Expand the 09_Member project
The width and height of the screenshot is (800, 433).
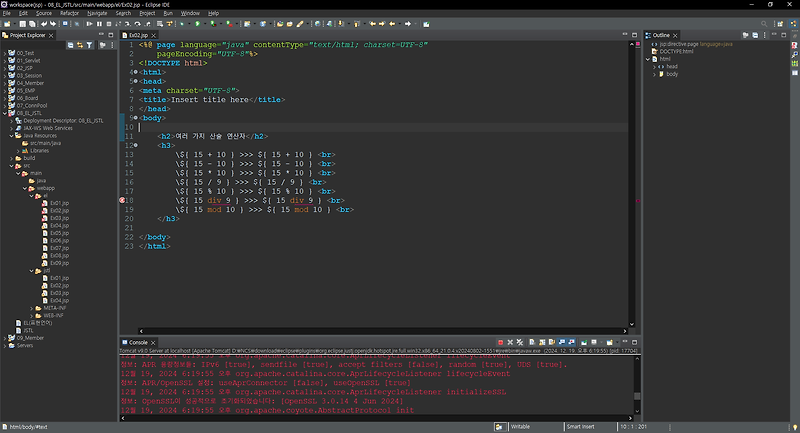click(5, 338)
